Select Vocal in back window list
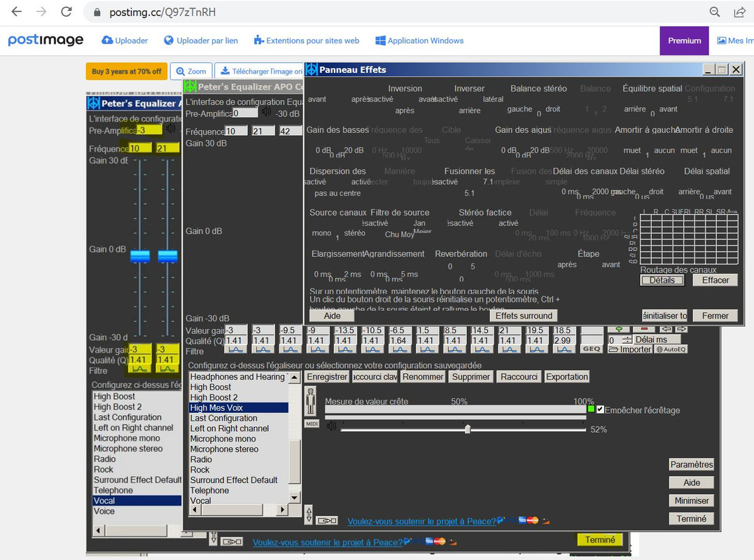The image size is (754, 560). tap(137, 500)
